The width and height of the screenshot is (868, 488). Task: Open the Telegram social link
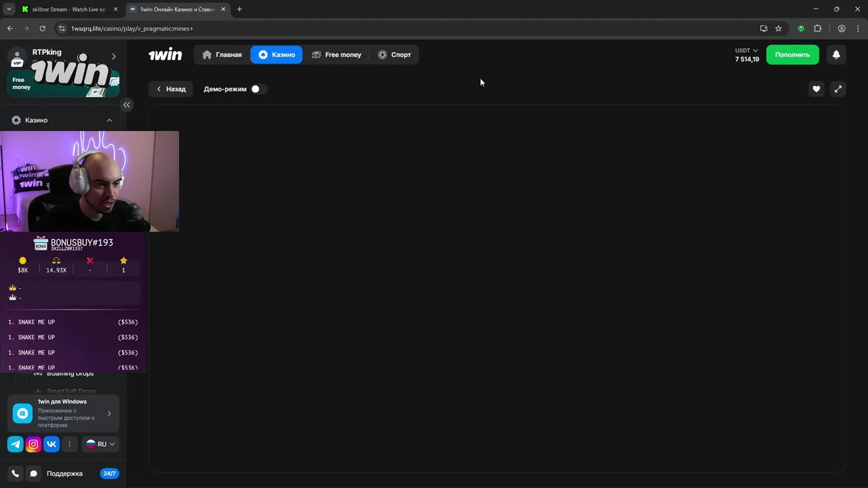coord(15,445)
